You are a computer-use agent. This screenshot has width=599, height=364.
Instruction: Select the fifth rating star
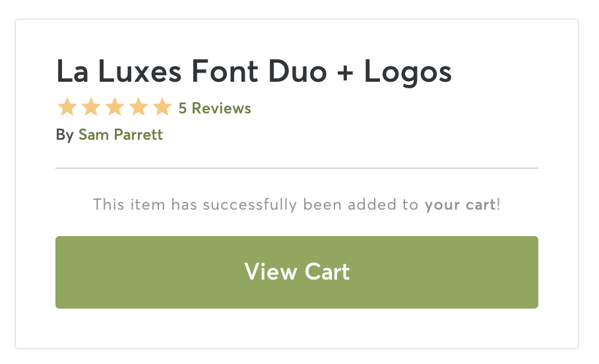pos(162,107)
